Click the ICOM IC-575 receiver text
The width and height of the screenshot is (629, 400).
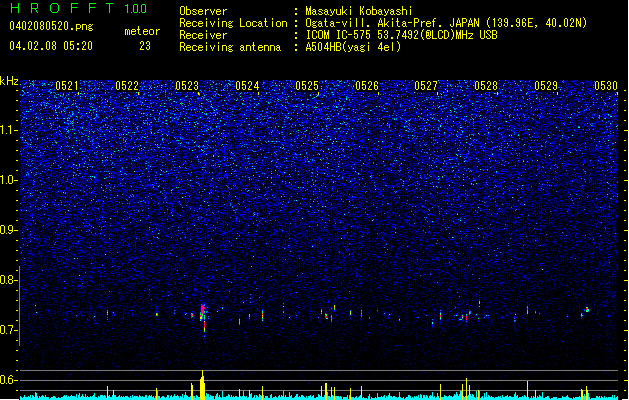401,35
